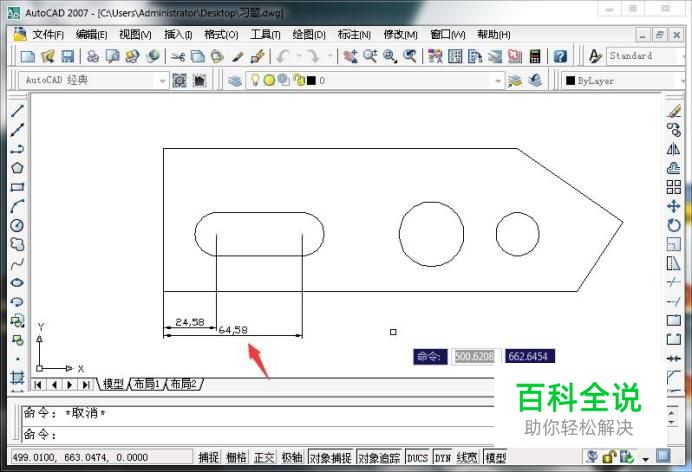
Task: Open the 绘图(D) menu
Action: [x=309, y=34]
